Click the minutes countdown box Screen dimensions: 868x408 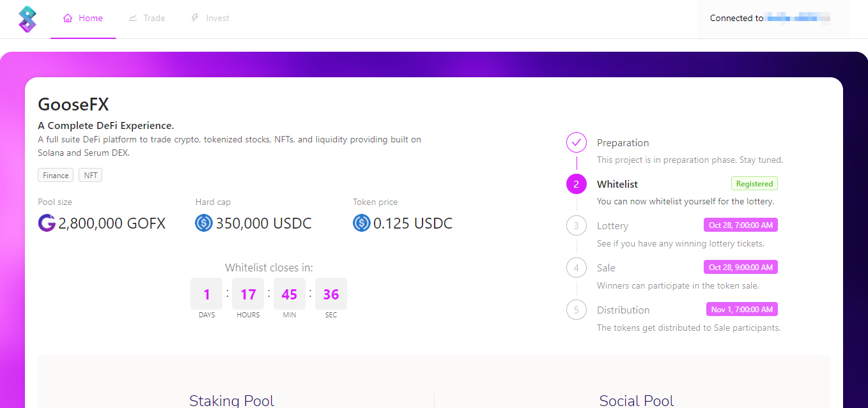[290, 294]
